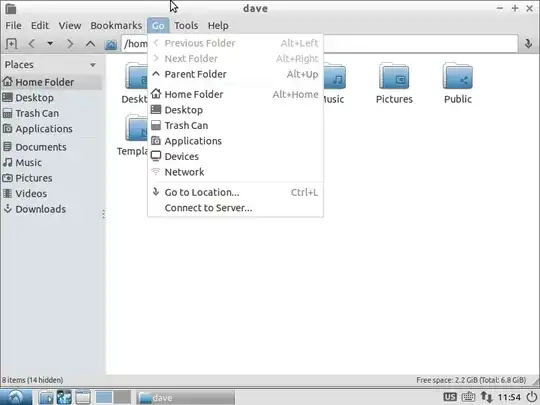This screenshot has width=540, height=405.
Task: Open the Places side pane dropdown
Action: (x=93, y=65)
